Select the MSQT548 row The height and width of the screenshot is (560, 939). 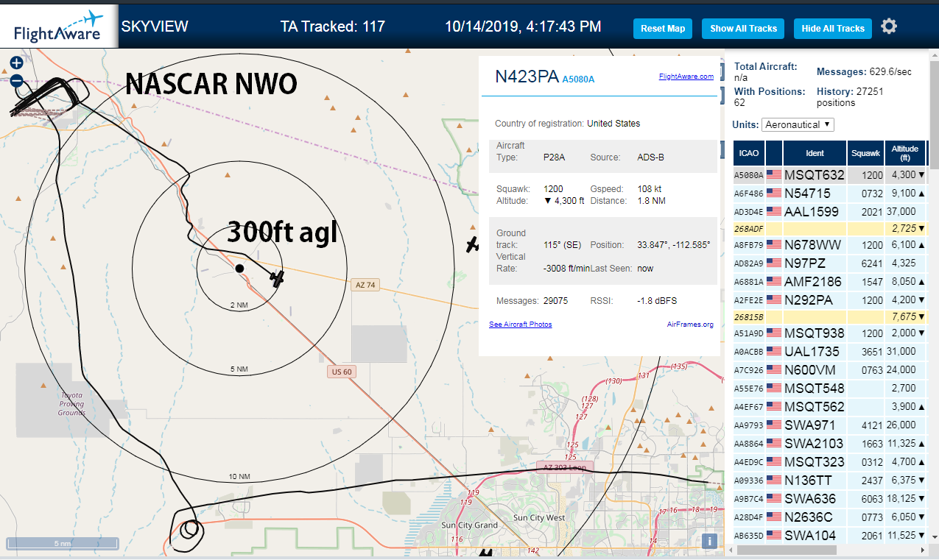(x=829, y=388)
